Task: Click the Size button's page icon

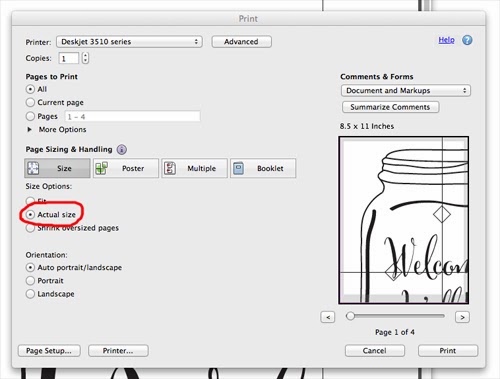Action: (33, 168)
